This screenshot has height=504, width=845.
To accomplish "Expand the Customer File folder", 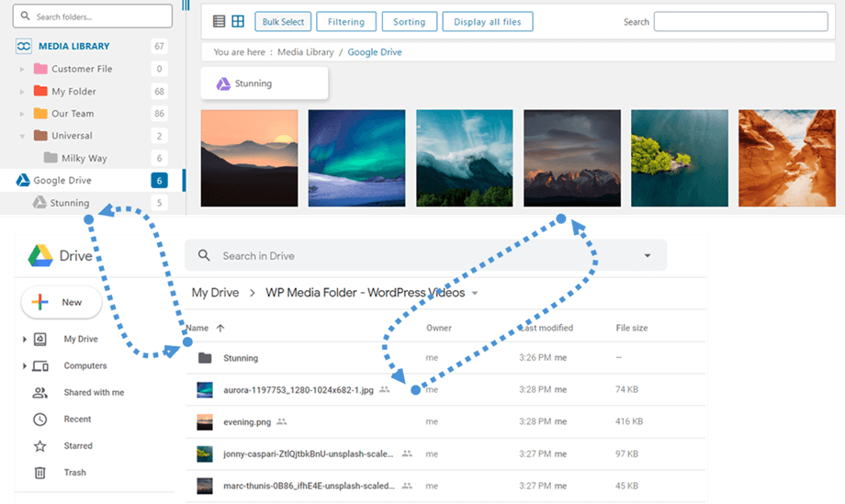I will tap(22, 69).
